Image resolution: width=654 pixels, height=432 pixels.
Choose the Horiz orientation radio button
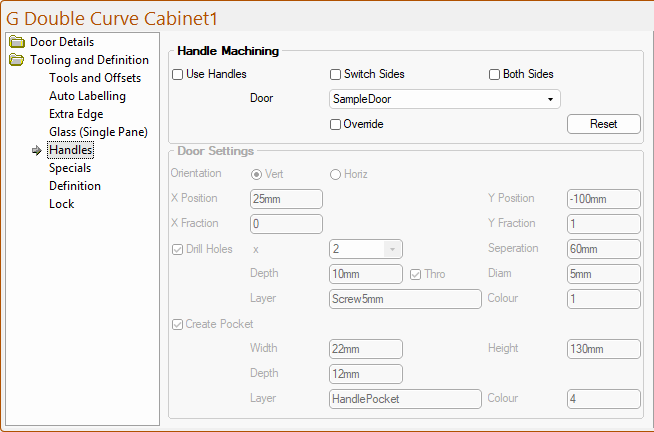click(x=336, y=174)
